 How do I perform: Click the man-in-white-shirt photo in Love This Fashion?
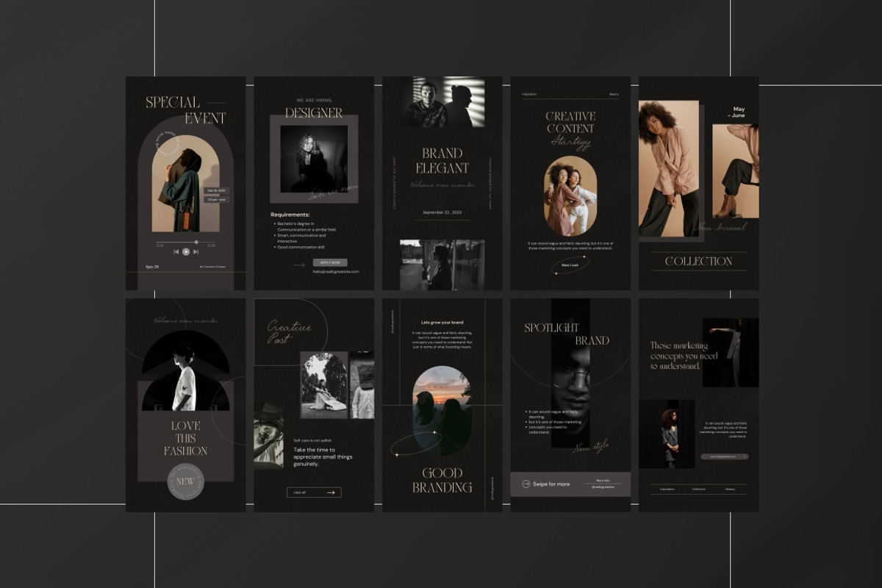[185, 370]
